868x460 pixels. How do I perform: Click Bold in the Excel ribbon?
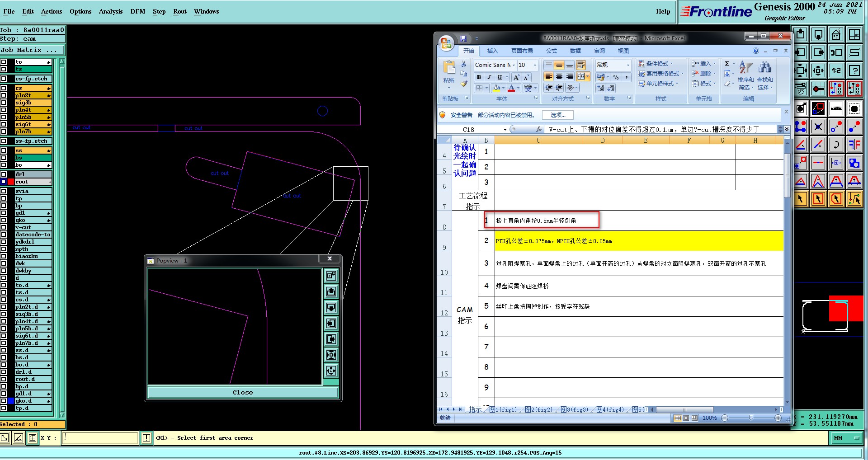tap(479, 77)
